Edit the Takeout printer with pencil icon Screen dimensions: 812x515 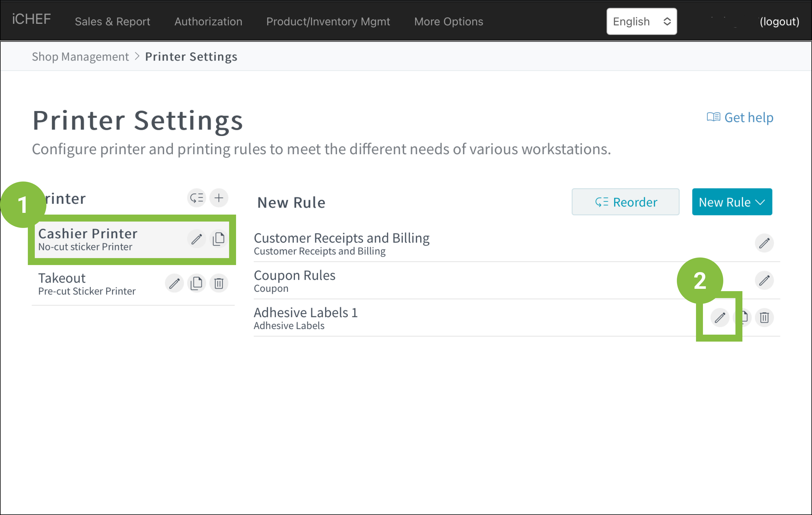174,283
